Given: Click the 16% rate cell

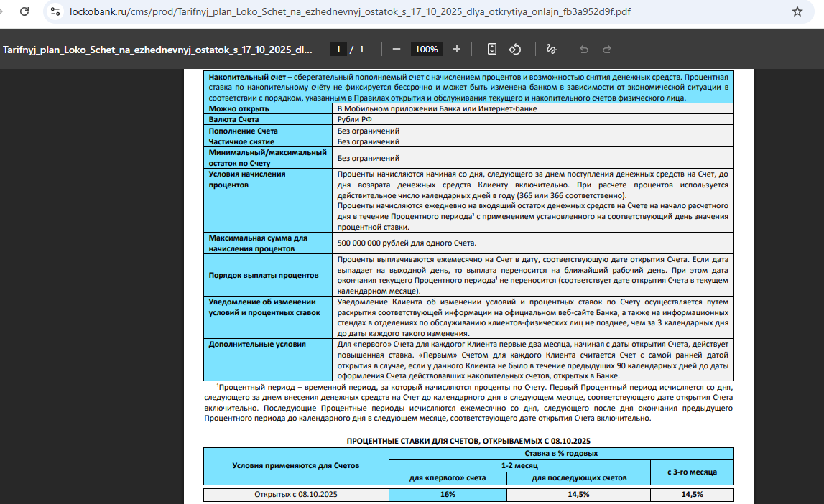Looking at the screenshot, I should (448, 495).
